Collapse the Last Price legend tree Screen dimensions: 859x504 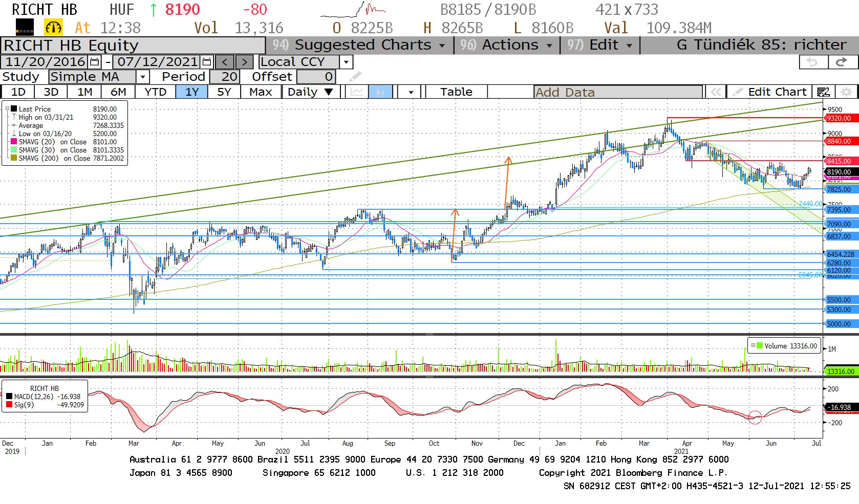(x=7, y=108)
